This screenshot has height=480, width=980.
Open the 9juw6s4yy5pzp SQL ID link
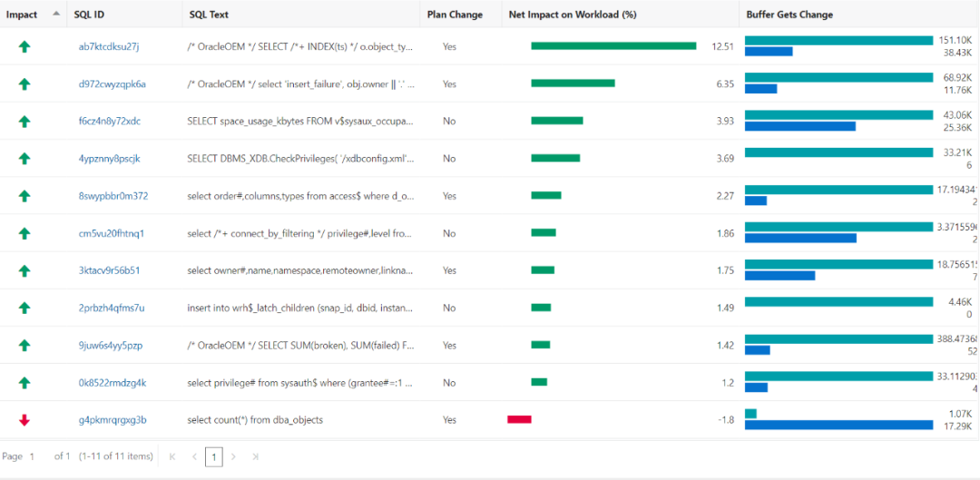click(x=110, y=346)
